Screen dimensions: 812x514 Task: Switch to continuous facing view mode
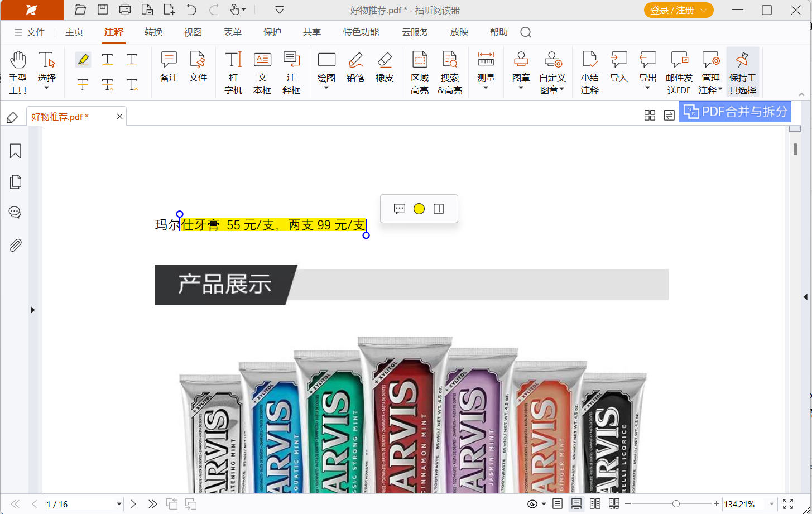[614, 504]
